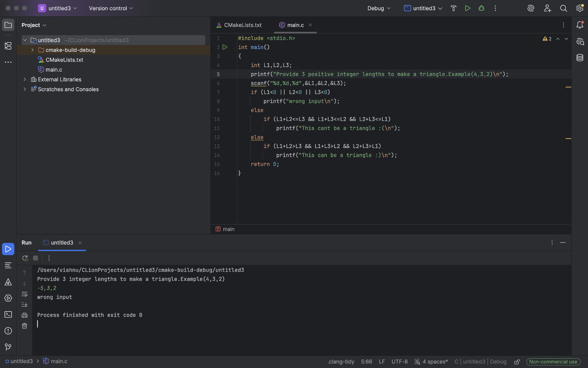Open the Run tool window icon
The height and width of the screenshot is (368, 588).
pyautogui.click(x=8, y=249)
